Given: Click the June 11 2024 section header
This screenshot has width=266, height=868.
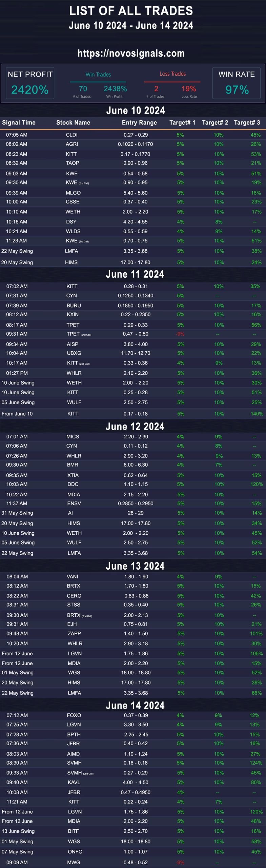Looking at the screenshot, I should click(x=135, y=274).
